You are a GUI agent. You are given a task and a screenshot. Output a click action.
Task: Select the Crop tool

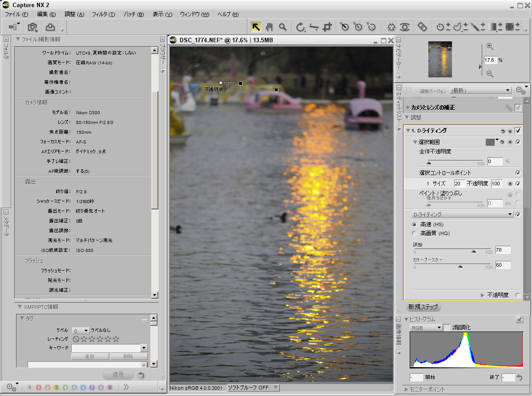pyautogui.click(x=326, y=27)
